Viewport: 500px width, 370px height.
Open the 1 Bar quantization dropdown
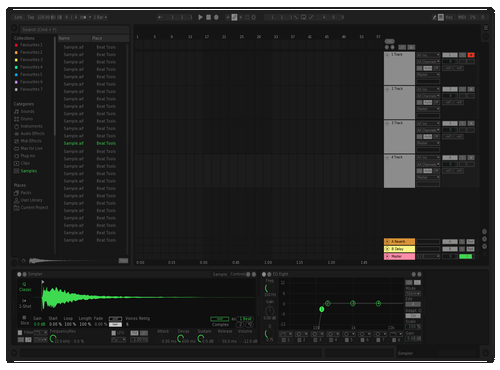click(100, 17)
